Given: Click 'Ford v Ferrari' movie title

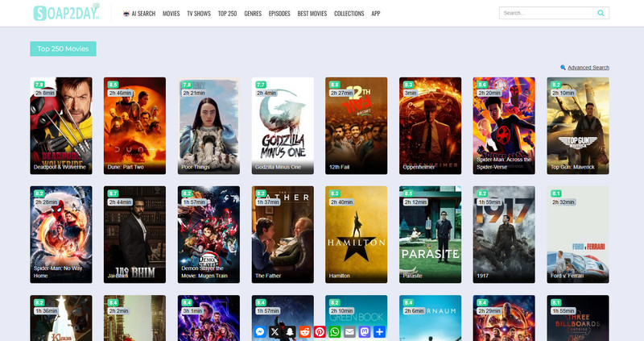Looking at the screenshot, I should click(567, 276).
